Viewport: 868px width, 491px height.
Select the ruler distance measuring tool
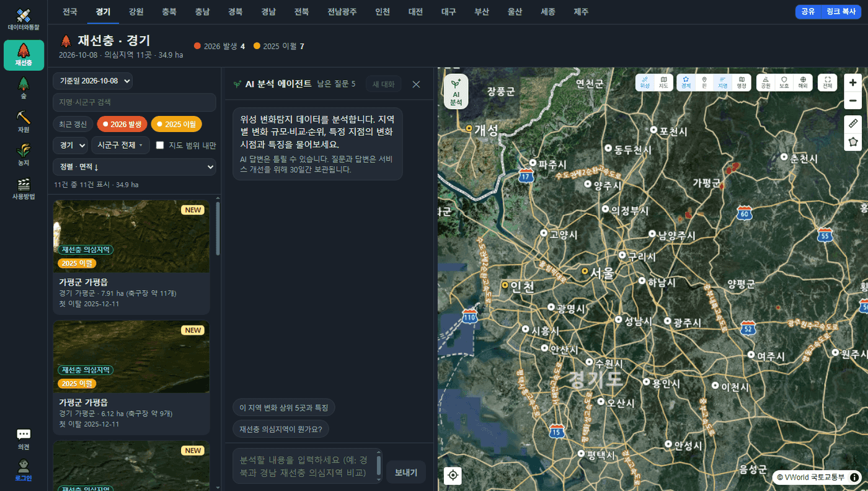click(x=853, y=124)
